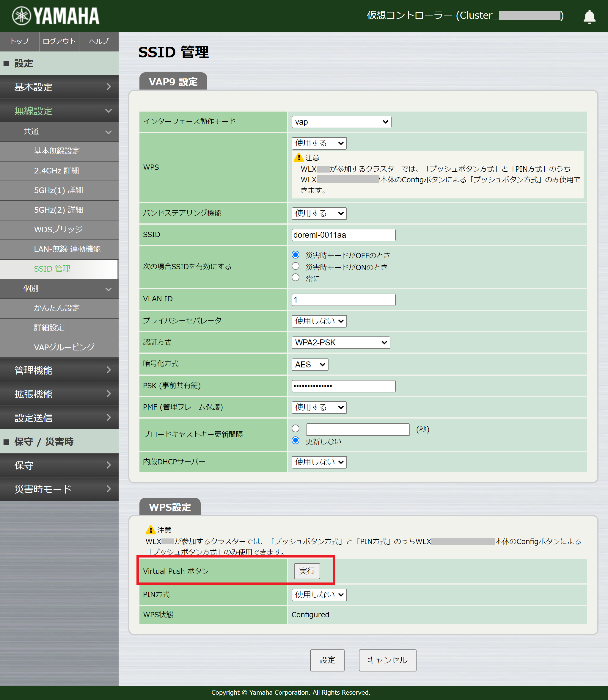608x700 pixels.
Task: Click the 設定 submit button
Action: (x=327, y=660)
